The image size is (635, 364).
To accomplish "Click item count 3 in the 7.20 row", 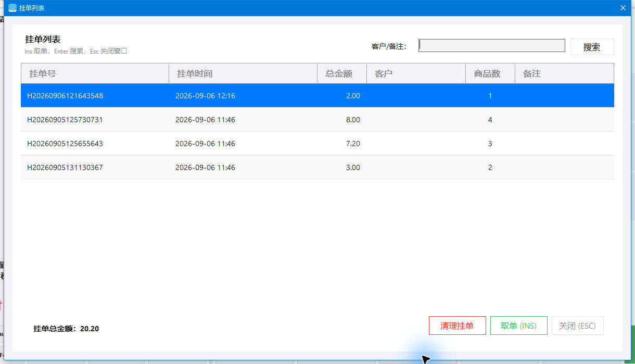I will pyautogui.click(x=490, y=144).
